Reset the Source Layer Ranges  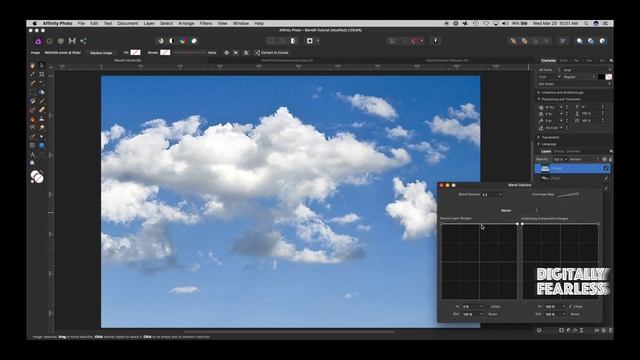(x=493, y=314)
